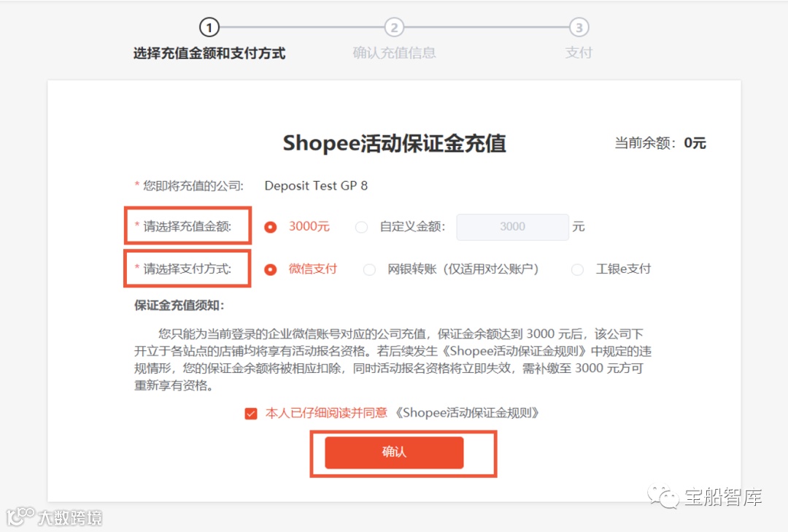Choose 微信支付 payment method
Image resolution: width=788 pixels, height=532 pixels.
pyautogui.click(x=271, y=269)
